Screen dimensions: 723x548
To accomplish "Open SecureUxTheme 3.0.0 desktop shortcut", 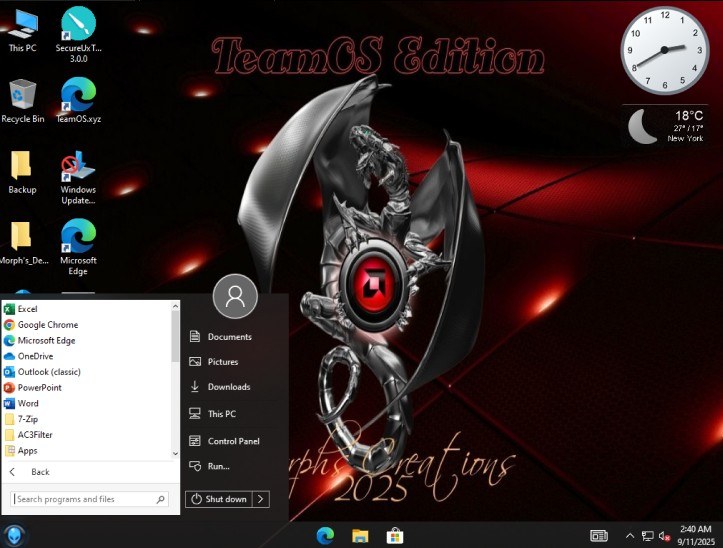I will click(x=78, y=34).
